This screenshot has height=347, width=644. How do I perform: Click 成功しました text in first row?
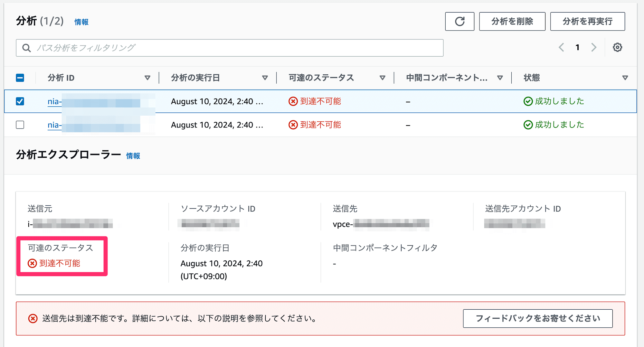559,101
